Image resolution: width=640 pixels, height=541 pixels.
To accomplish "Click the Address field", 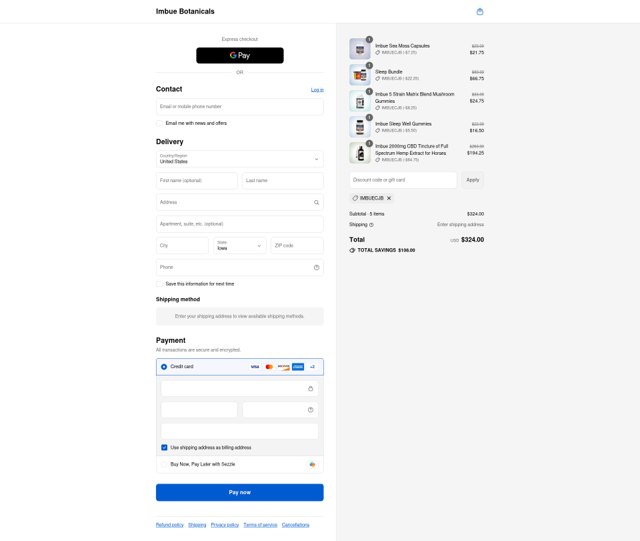I will 240,202.
